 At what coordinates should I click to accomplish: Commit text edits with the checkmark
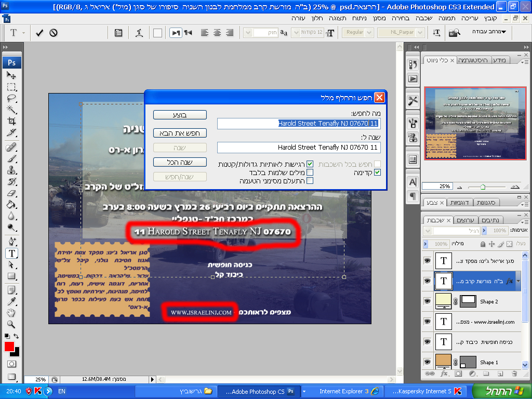[x=39, y=33]
